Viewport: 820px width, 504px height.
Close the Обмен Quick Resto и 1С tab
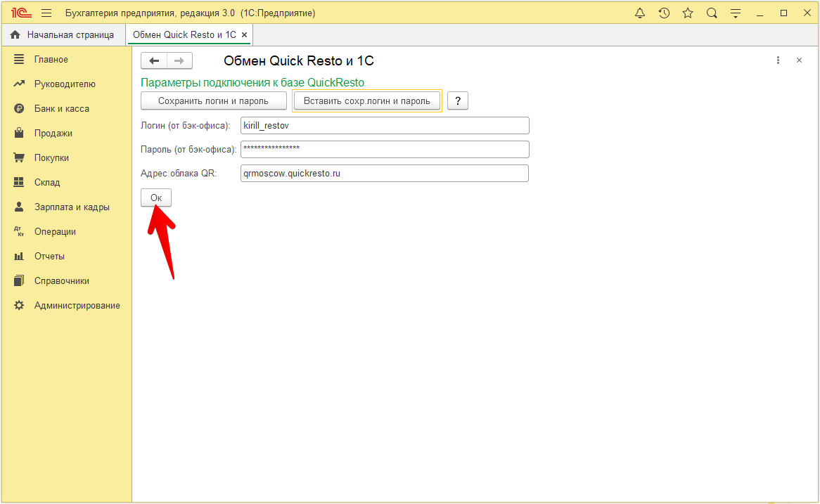(x=244, y=34)
